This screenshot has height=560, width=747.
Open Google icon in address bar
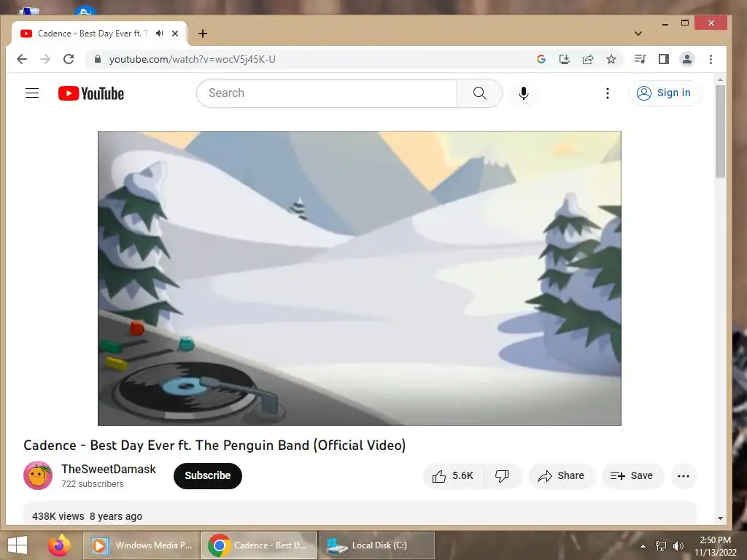541,59
